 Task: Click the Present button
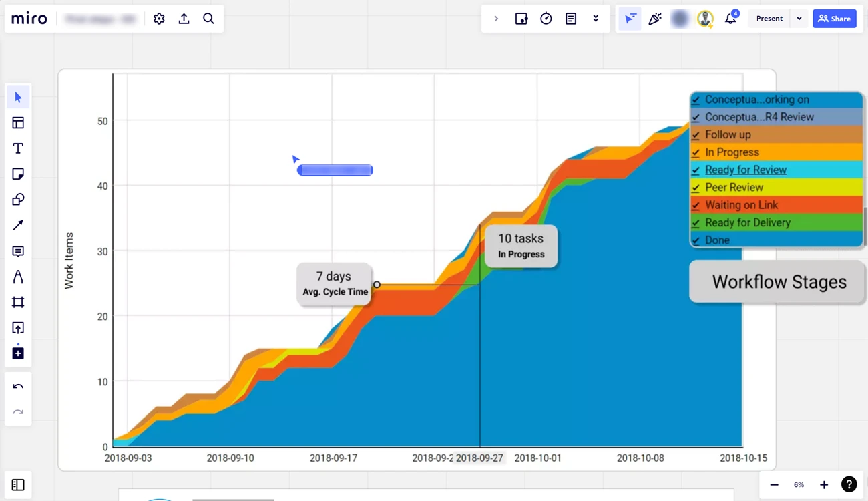click(x=769, y=19)
